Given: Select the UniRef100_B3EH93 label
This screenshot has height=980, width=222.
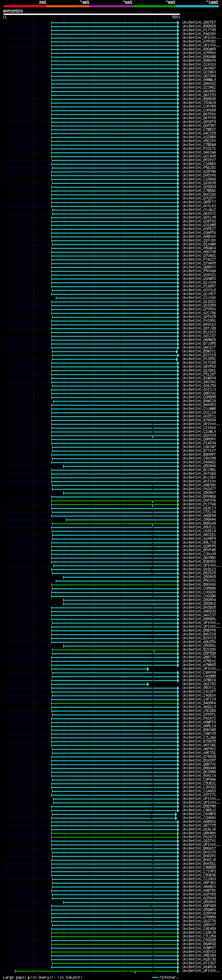Looking at the screenshot, I should point(199,561).
